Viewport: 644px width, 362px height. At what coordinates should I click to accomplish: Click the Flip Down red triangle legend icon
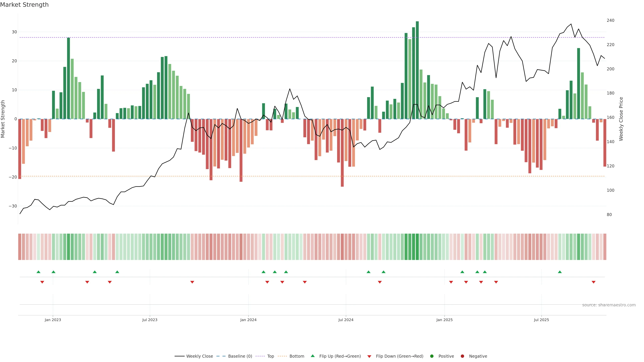point(369,356)
